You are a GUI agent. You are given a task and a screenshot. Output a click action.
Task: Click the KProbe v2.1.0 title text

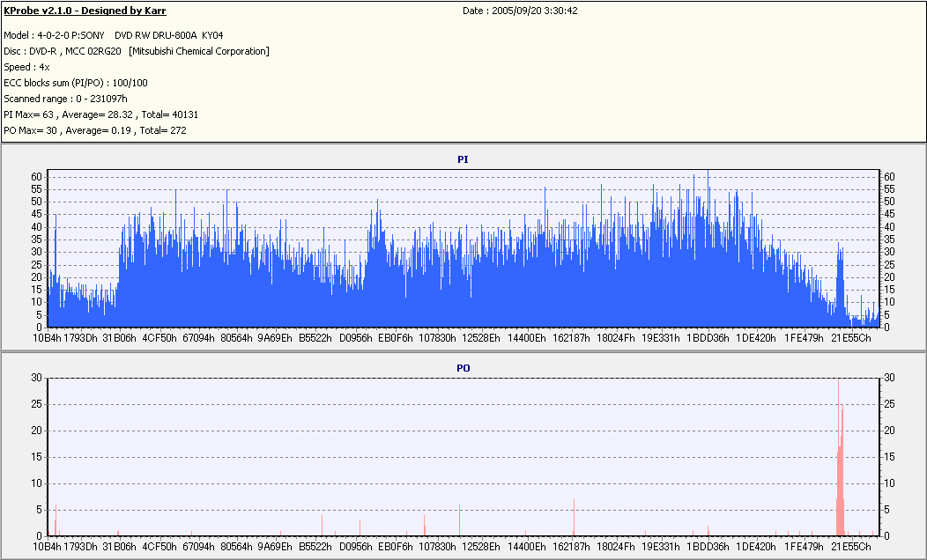click(85, 11)
